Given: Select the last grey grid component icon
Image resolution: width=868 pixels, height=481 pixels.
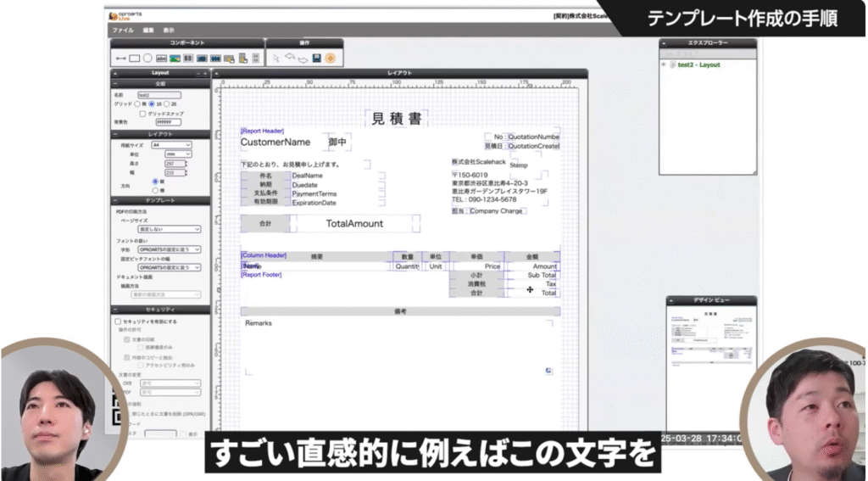Looking at the screenshot, I should [256, 59].
